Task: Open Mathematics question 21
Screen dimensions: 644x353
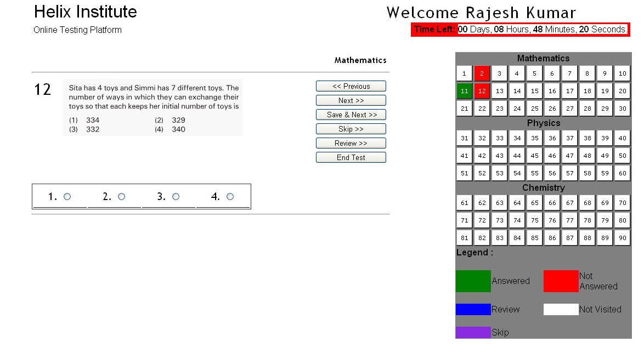Action: [464, 109]
